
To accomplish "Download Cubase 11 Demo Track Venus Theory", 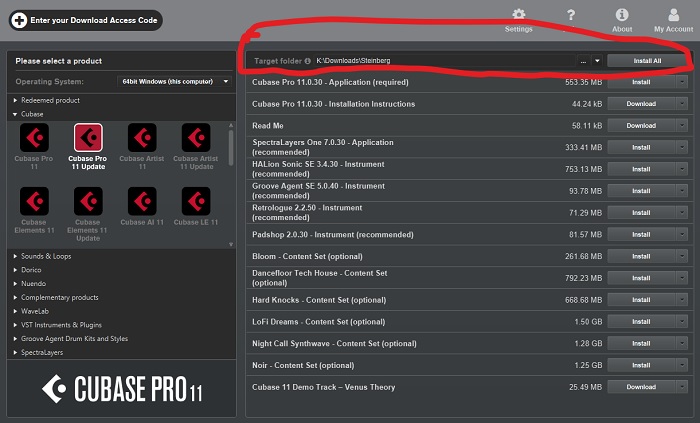I will [641, 387].
